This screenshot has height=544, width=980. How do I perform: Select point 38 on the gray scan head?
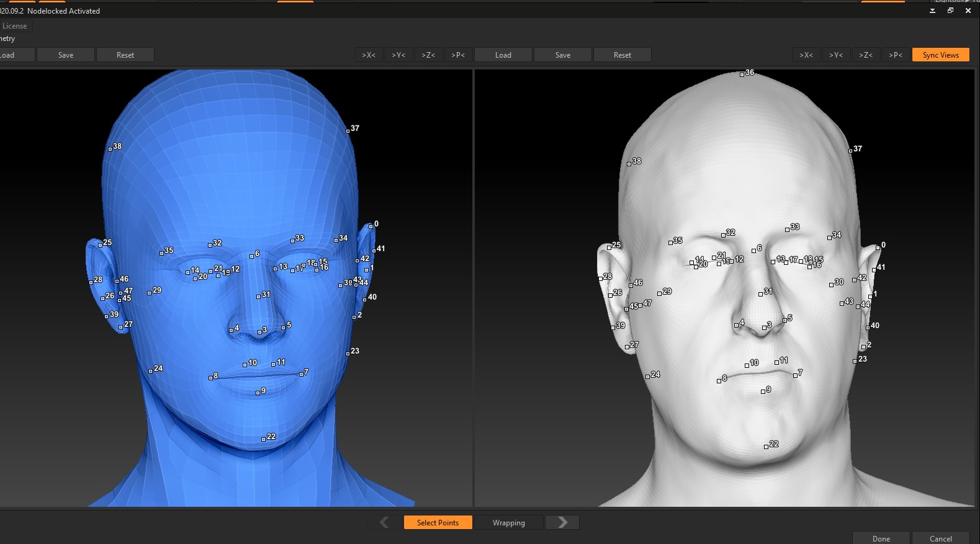pyautogui.click(x=629, y=164)
